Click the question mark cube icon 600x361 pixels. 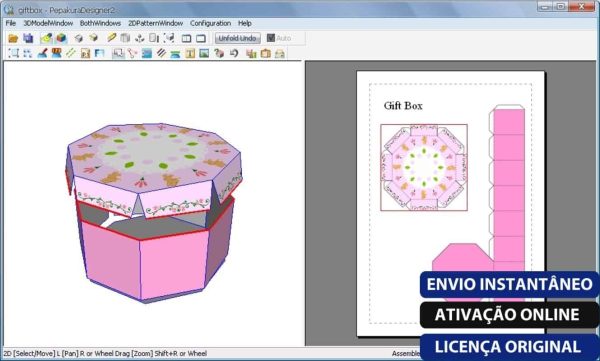(219, 54)
